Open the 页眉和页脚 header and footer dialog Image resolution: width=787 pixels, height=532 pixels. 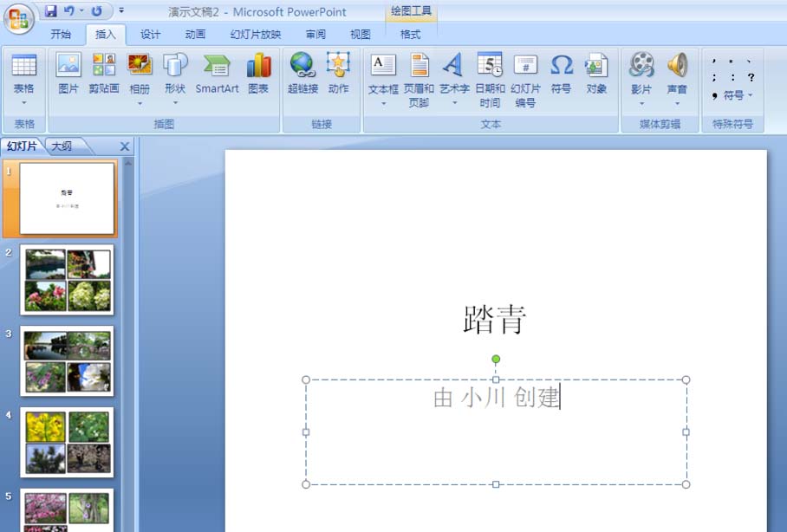419,81
